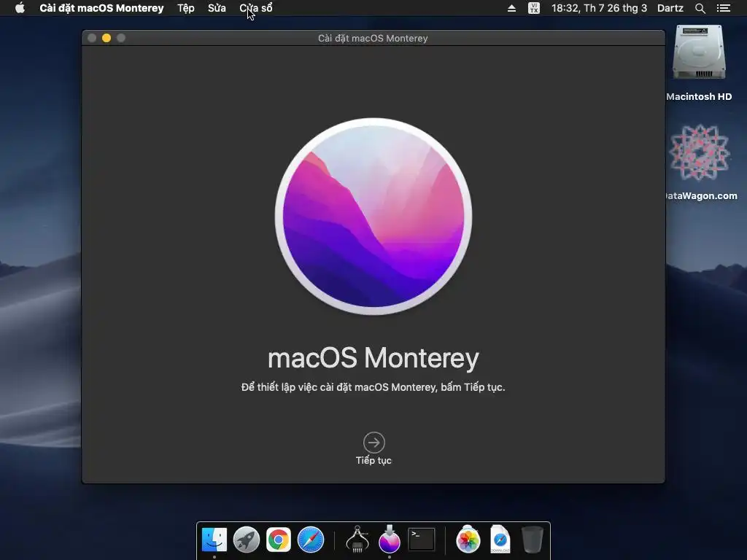Open the Cài đặt macOS Monterey app menu

tap(101, 8)
